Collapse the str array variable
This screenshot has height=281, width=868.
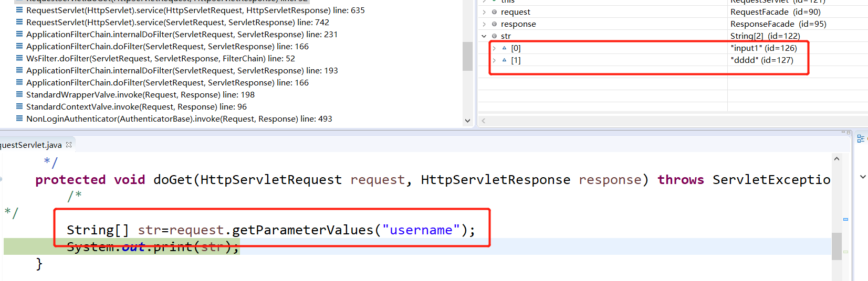484,36
